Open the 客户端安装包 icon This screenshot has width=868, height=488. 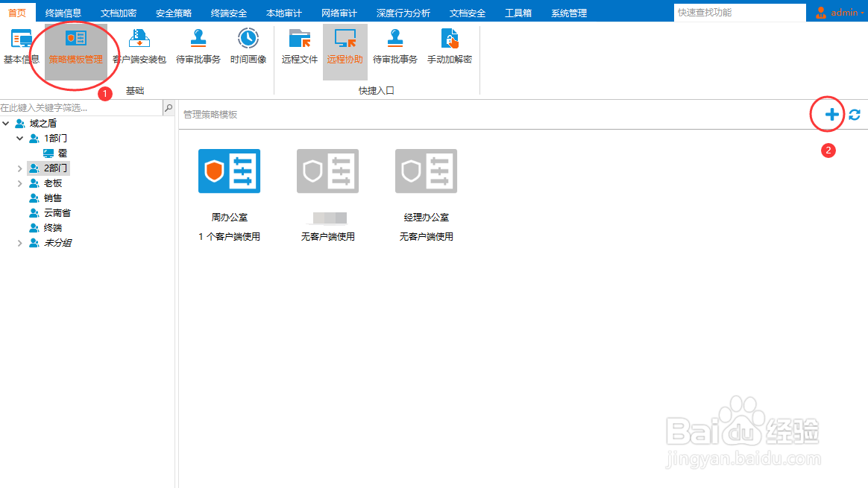click(139, 47)
